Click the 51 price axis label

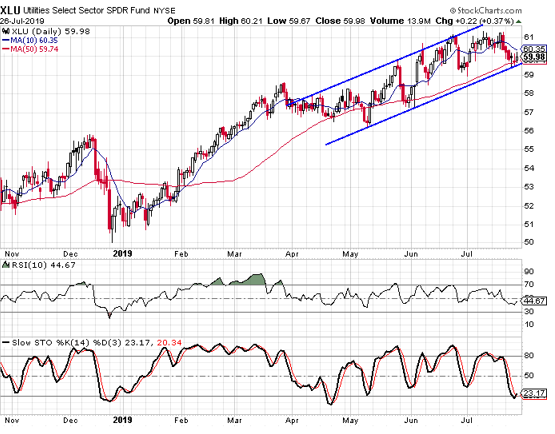pos(529,224)
